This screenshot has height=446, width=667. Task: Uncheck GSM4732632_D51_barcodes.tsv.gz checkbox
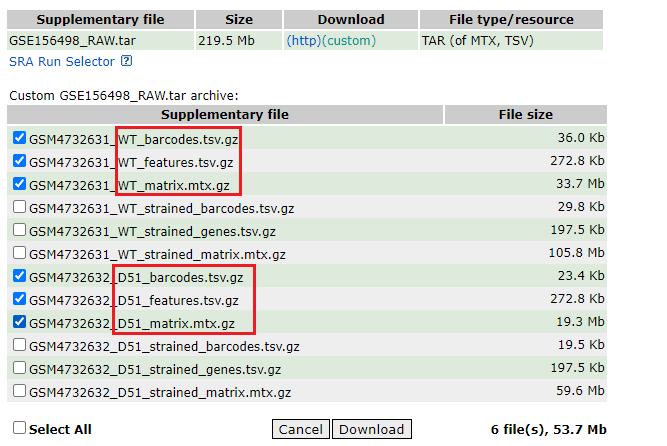click(x=19, y=276)
